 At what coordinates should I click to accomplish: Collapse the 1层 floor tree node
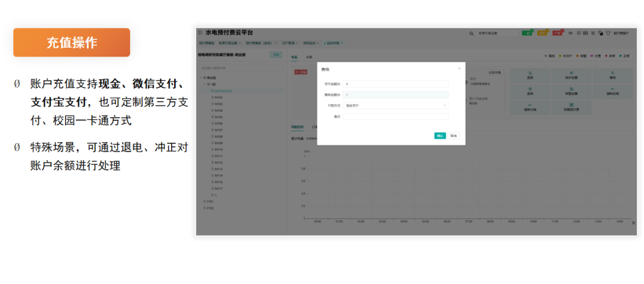(205, 85)
